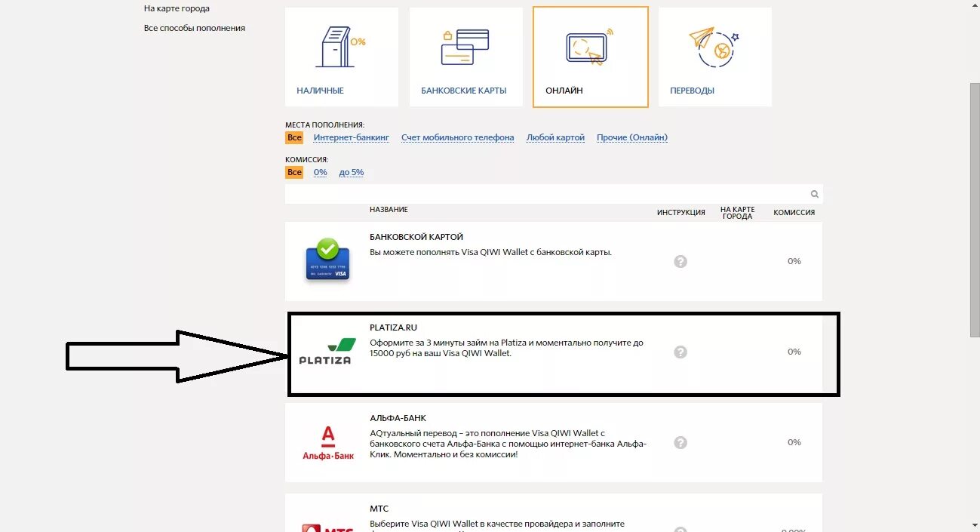980x532 pixels.
Task: Open 'Все способы пополнения' sidebar link
Action: (x=195, y=28)
